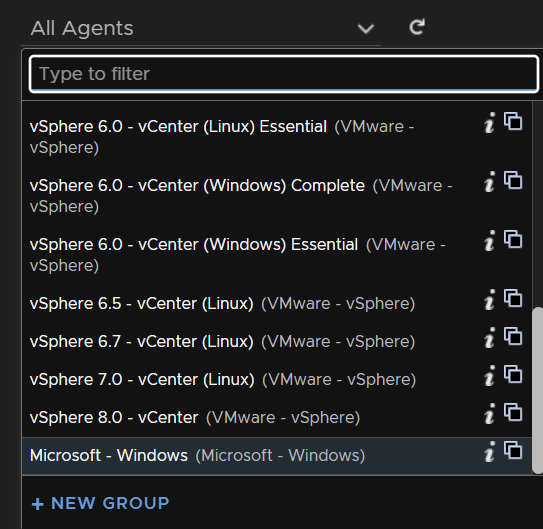The image size is (543, 529).
Task: Show info for vSphere 8.0 vCenter
Action: [x=489, y=413]
